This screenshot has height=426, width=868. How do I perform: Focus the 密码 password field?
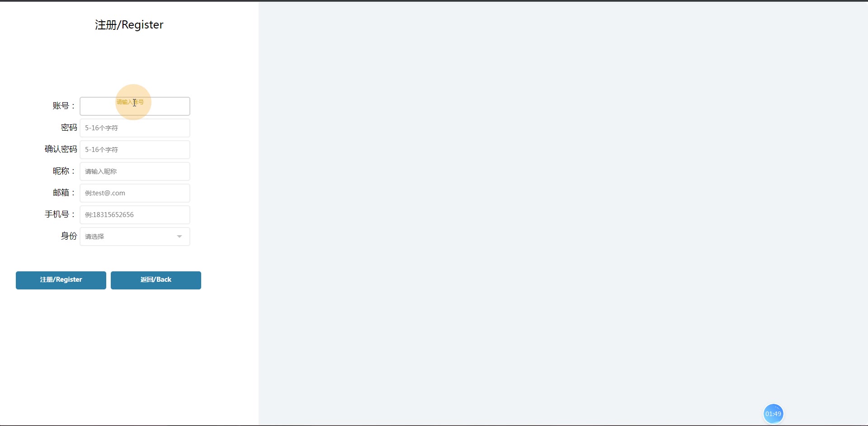[135, 128]
